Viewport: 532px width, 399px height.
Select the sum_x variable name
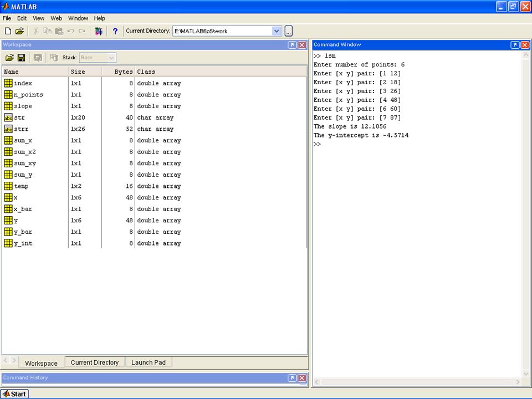click(x=23, y=140)
